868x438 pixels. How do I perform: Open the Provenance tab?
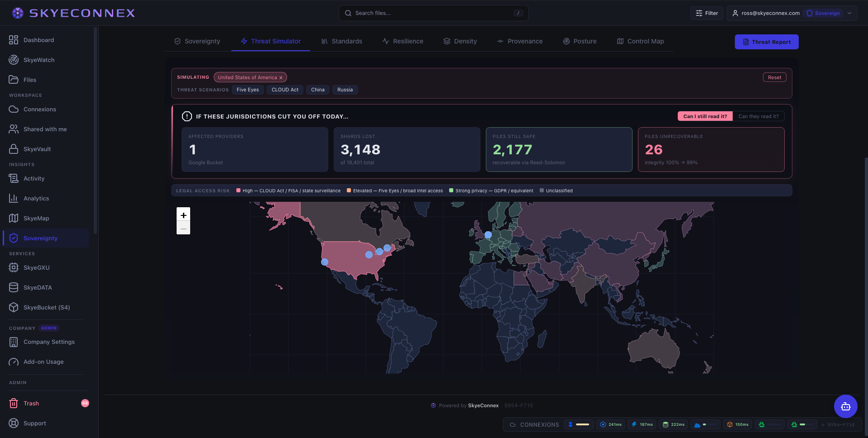(x=519, y=41)
